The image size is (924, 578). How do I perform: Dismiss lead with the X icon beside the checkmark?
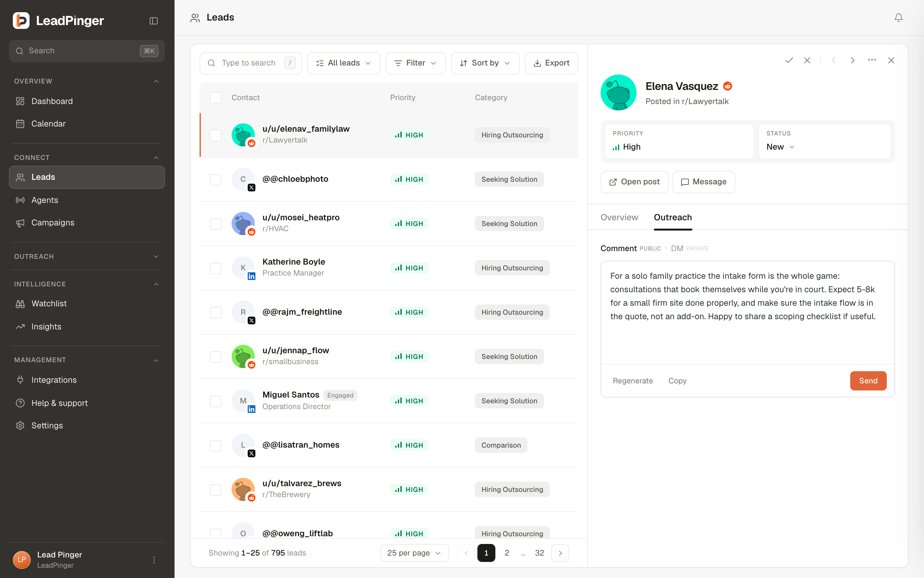point(807,60)
